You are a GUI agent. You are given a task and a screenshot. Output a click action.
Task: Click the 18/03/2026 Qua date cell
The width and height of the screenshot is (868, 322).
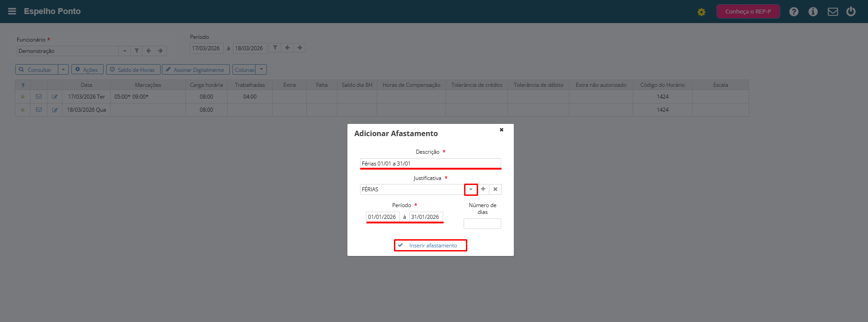coord(86,109)
